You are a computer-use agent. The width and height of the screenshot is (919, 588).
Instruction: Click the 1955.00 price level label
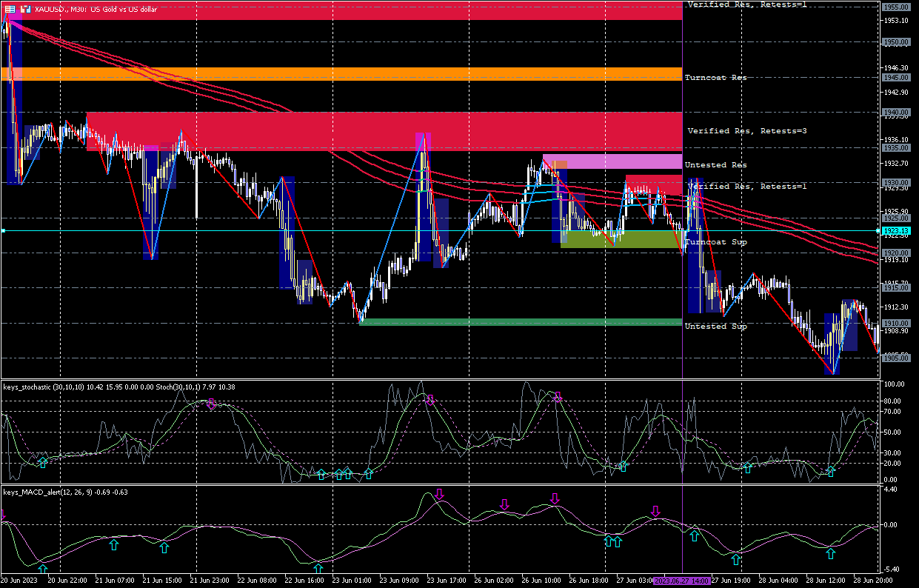click(895, 7)
